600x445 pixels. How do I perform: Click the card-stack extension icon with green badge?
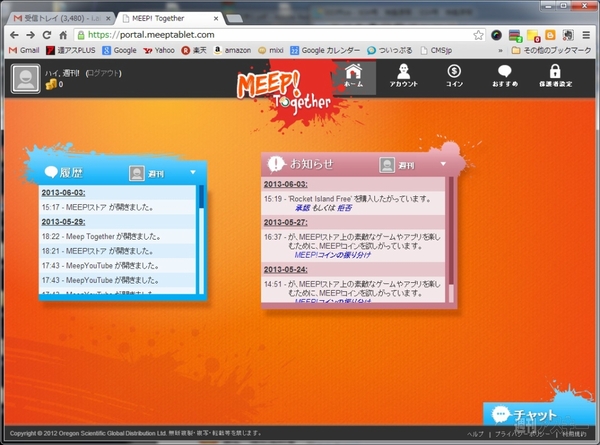click(515, 36)
